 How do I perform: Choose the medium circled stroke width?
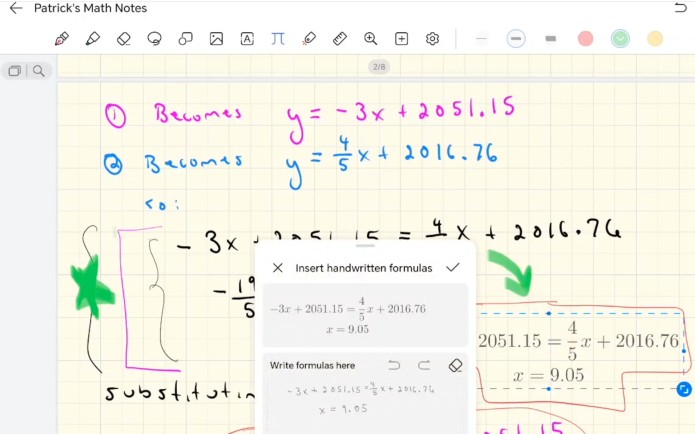pos(516,39)
